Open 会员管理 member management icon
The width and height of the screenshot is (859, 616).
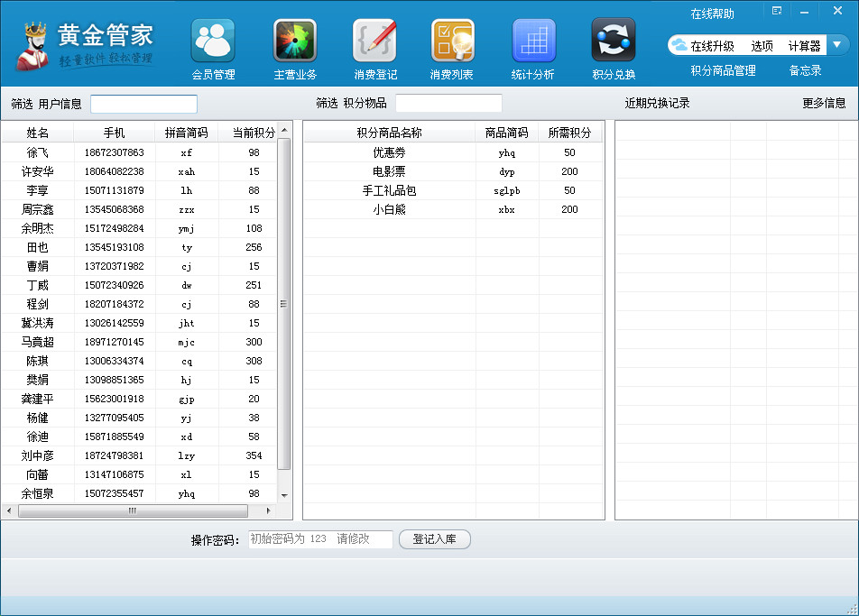(x=213, y=41)
